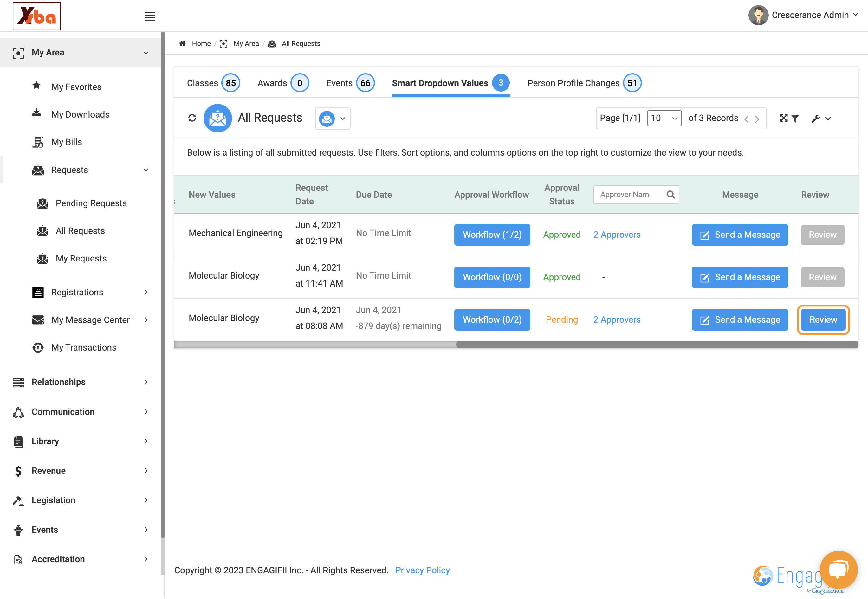868x599 pixels.
Task: Open My Bills in sidebar
Action: pos(67,142)
